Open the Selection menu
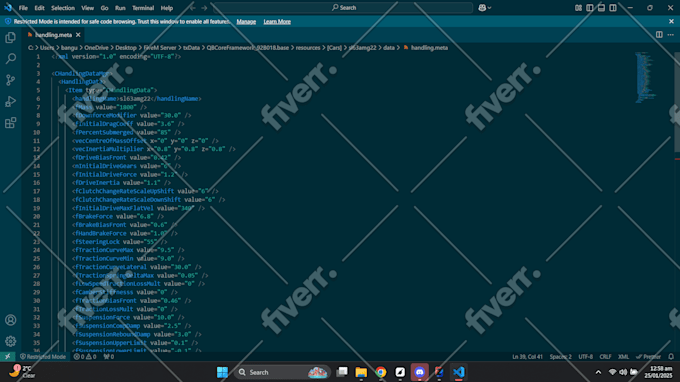The height and width of the screenshot is (382, 680). (x=63, y=8)
